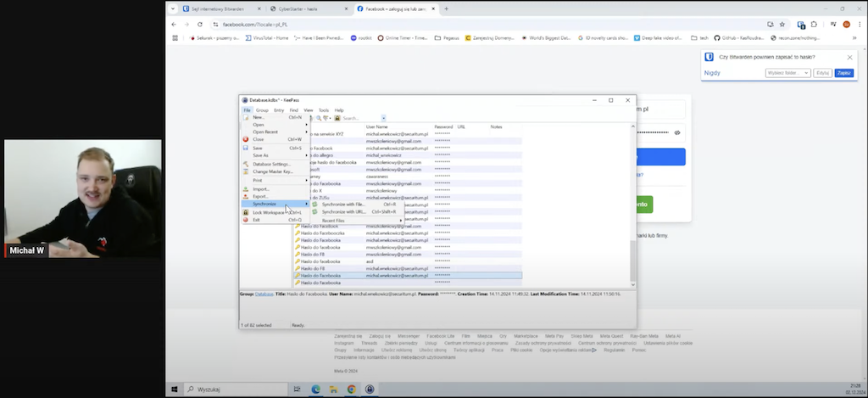Open File Explorer from the taskbar
Viewport: 868px width, 398px height.
click(333, 390)
